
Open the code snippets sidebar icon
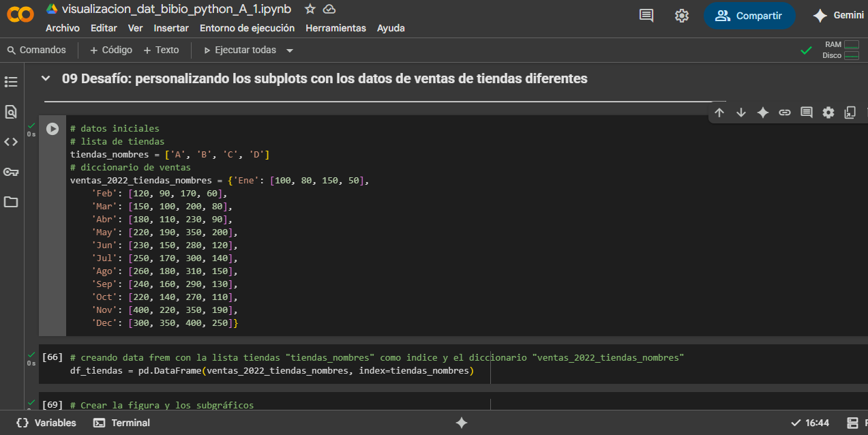click(x=11, y=142)
